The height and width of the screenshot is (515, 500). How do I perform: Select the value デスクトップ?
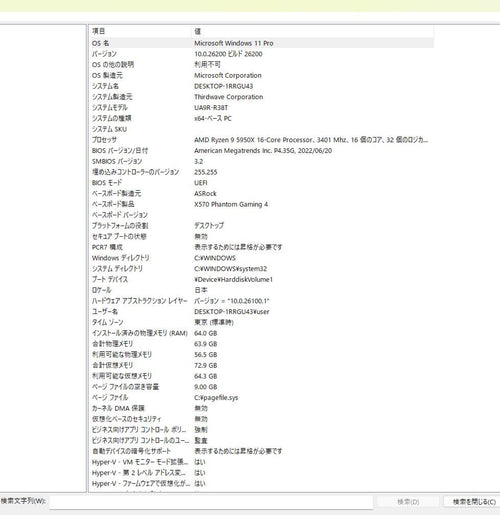209,226
